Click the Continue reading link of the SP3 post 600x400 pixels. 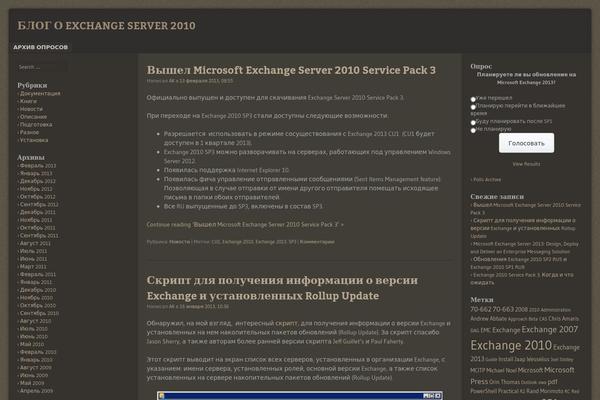(245, 225)
